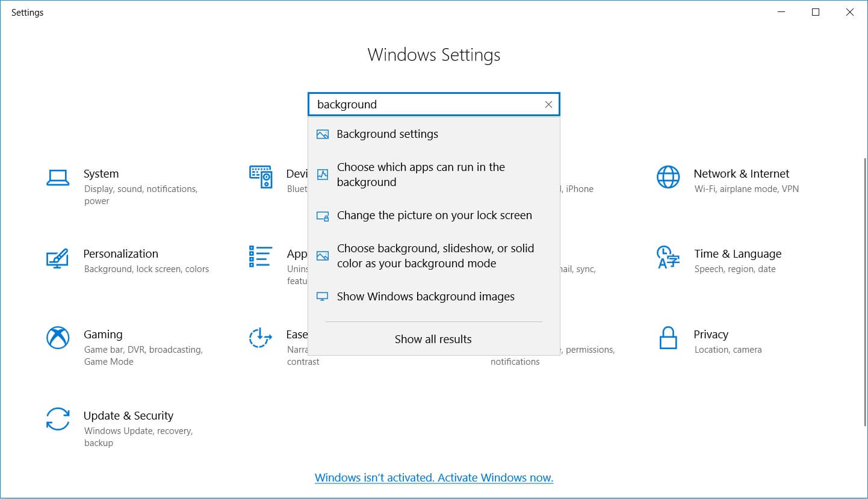Click the Windows isn't activated. Activate Windows now link
This screenshot has height=499, width=868.
[x=434, y=478]
